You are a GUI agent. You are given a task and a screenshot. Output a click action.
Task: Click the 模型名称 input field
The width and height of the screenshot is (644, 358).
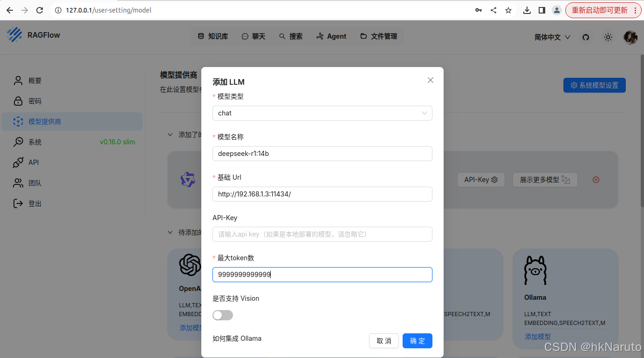click(x=322, y=154)
